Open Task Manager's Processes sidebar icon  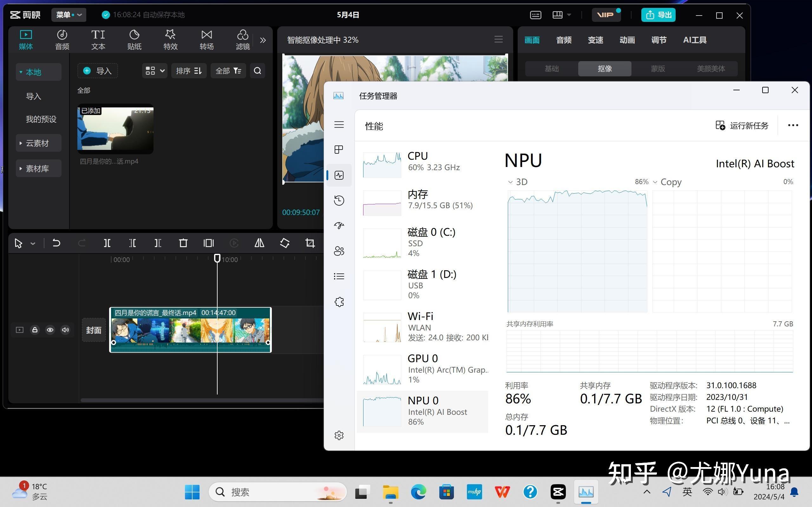click(x=338, y=150)
